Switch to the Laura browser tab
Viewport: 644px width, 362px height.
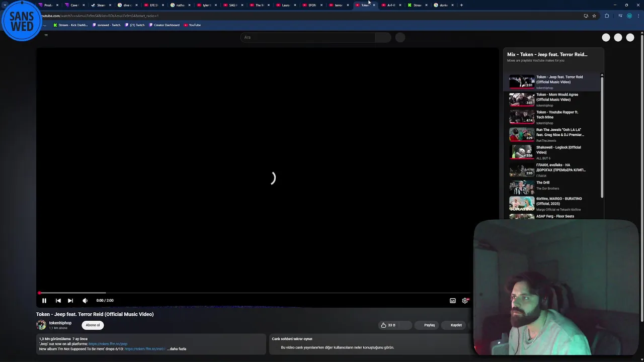(285, 5)
